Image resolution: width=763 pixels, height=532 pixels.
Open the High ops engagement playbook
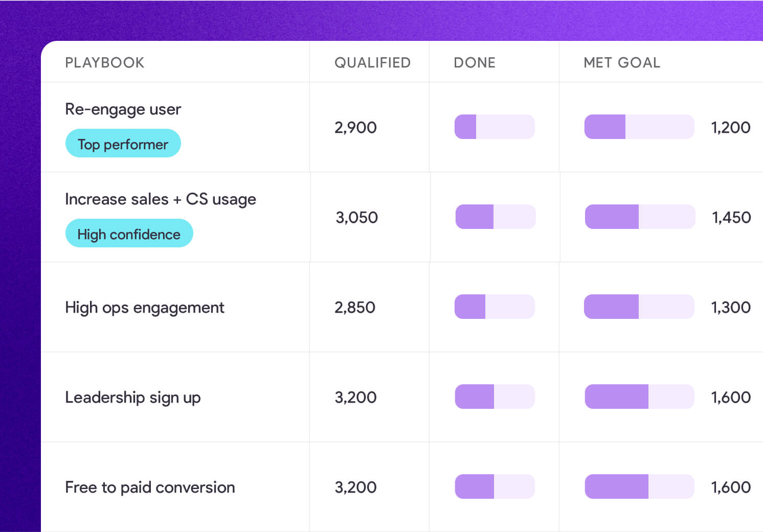point(144,308)
